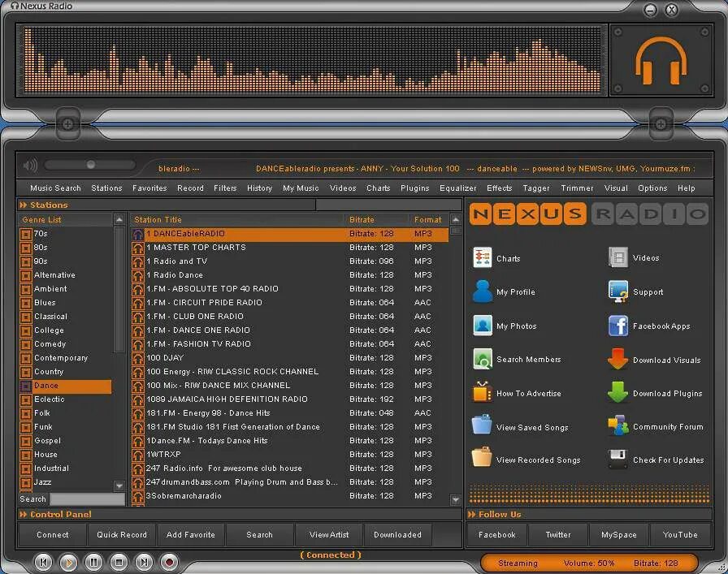
Task: Open the Download Visuals arrow icon
Action: [x=618, y=359]
